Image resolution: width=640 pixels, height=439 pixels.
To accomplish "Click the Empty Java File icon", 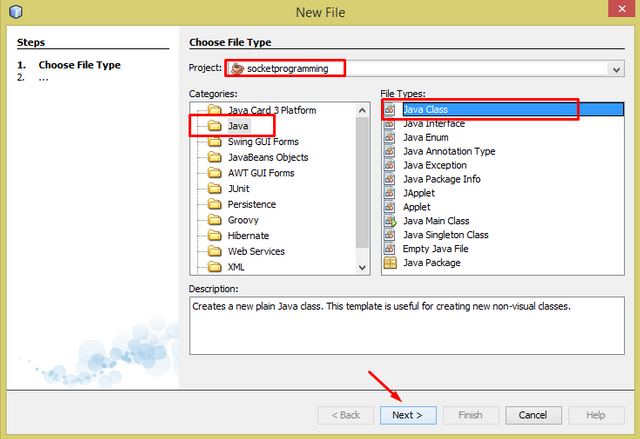I will tap(389, 248).
